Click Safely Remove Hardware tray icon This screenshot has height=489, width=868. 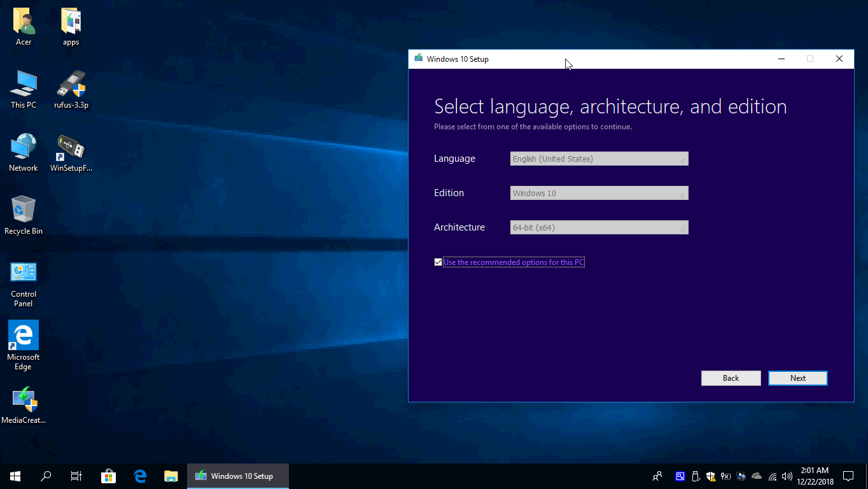[x=696, y=476]
